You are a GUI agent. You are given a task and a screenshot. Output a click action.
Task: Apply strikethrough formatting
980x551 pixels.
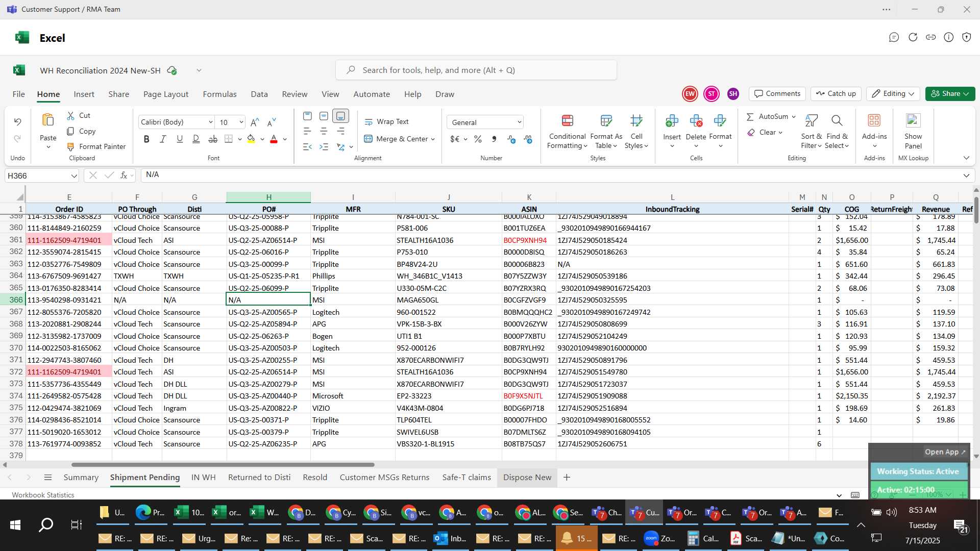point(213,139)
